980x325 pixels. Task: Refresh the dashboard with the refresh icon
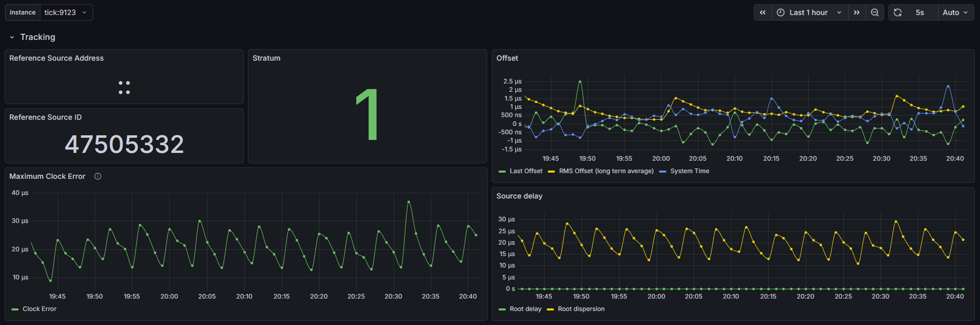tap(898, 12)
